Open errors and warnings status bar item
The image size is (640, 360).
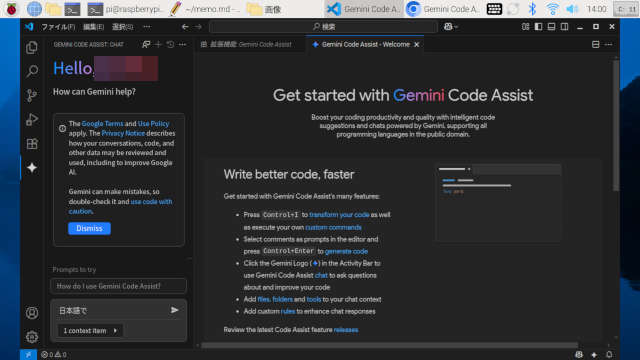pos(54,354)
